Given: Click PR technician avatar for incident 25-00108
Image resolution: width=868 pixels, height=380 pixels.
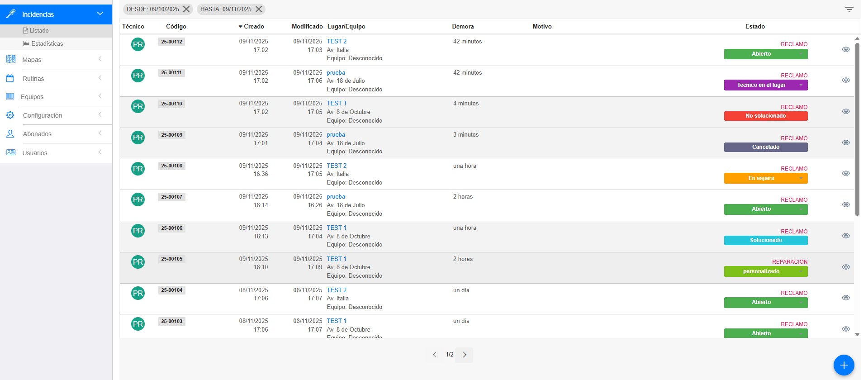Looking at the screenshot, I should [x=138, y=169].
